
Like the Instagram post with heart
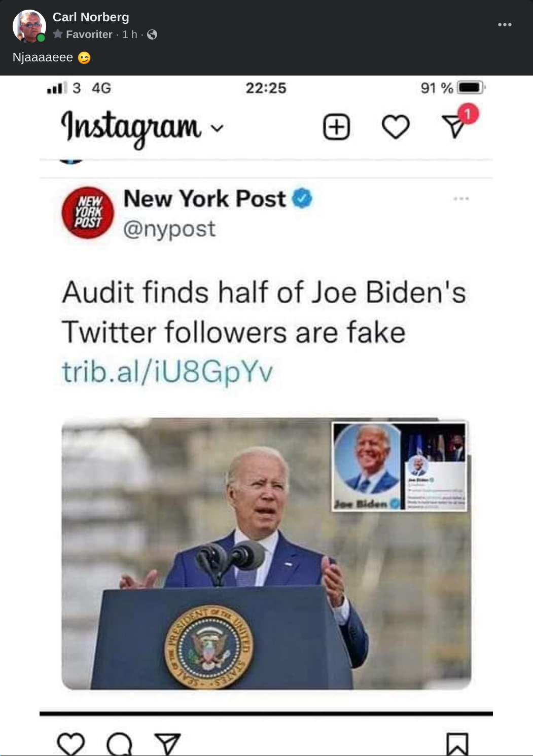click(x=71, y=744)
